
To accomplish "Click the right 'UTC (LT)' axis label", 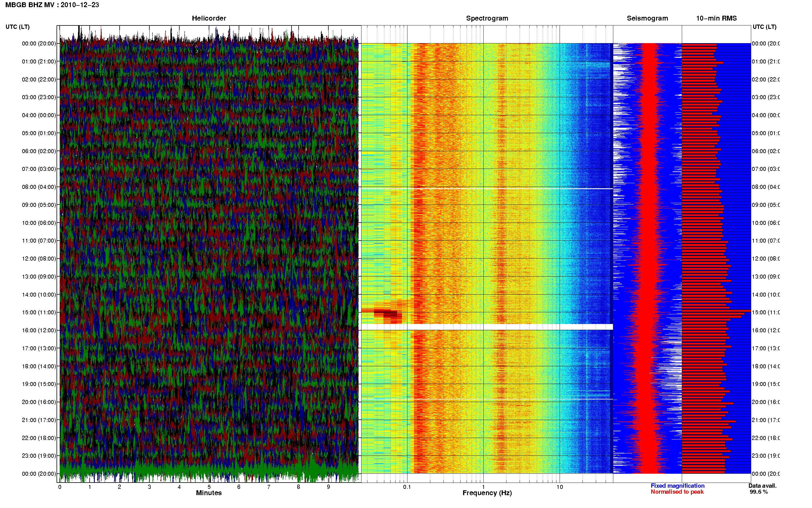I will (x=764, y=27).
